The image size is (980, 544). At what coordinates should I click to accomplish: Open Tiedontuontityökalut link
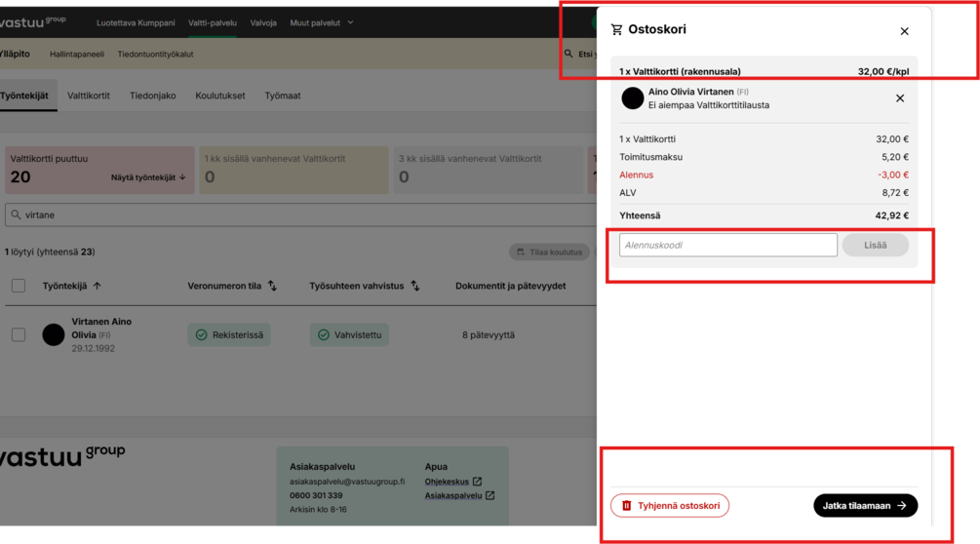point(155,55)
